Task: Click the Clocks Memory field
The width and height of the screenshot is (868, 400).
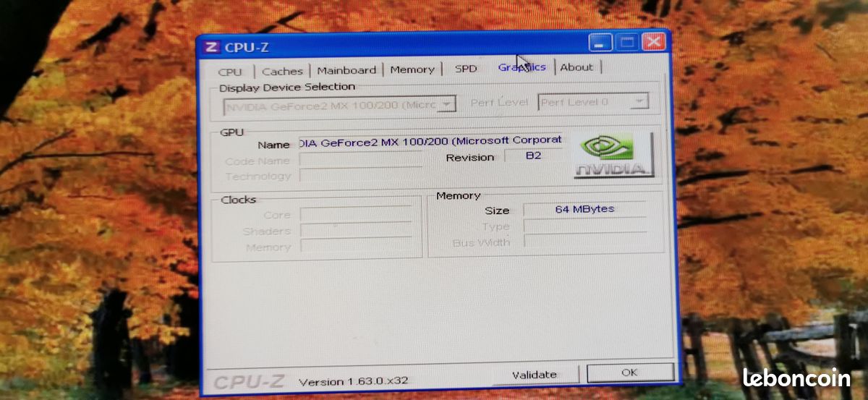Action: click(x=356, y=247)
